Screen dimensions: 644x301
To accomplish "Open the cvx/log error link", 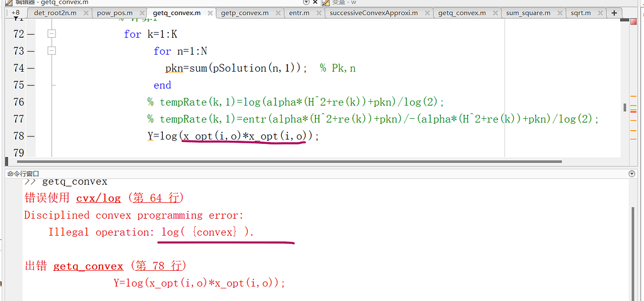I will pyautogui.click(x=99, y=199).
